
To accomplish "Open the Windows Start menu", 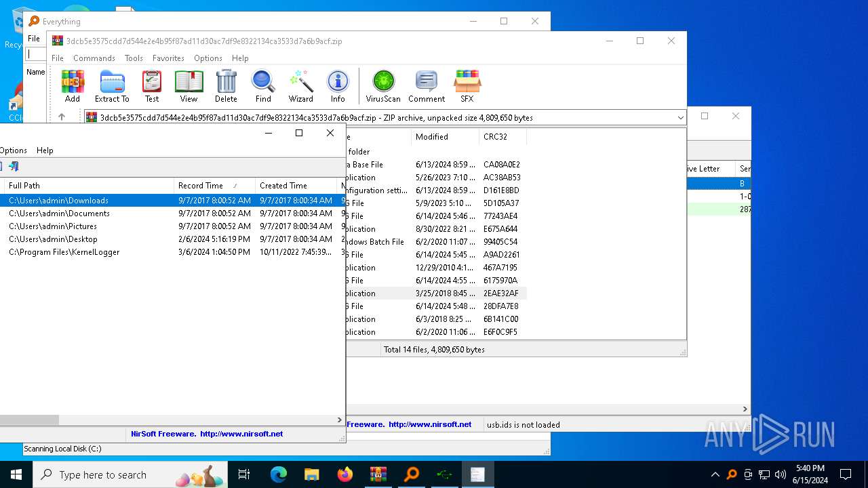I will [x=16, y=474].
